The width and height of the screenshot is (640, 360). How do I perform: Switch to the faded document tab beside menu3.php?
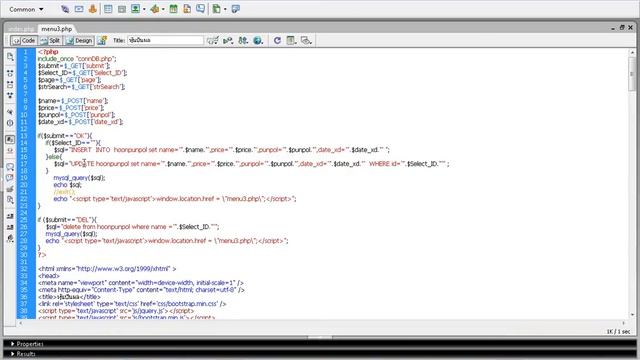21,29
